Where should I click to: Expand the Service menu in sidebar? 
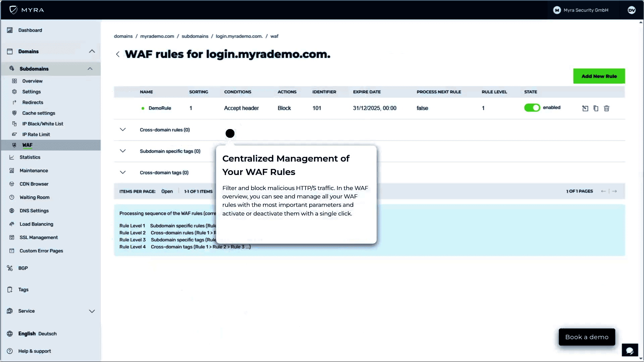[x=92, y=311]
